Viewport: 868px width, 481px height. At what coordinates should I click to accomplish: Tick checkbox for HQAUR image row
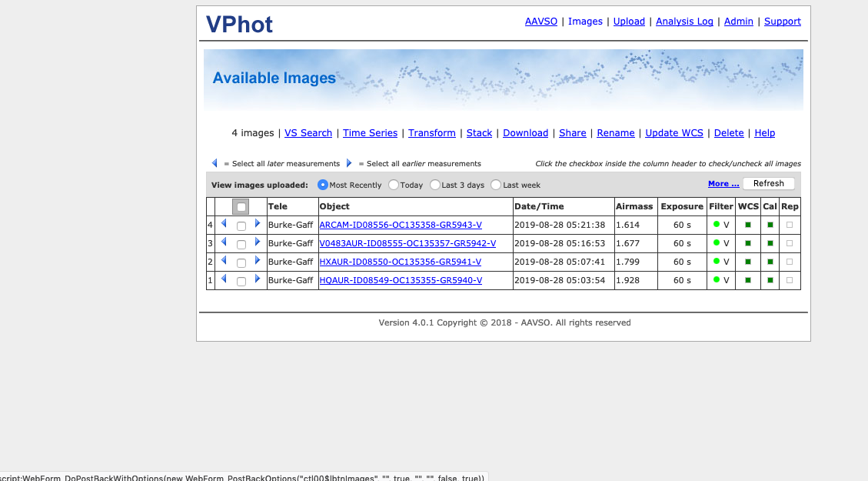pos(241,282)
